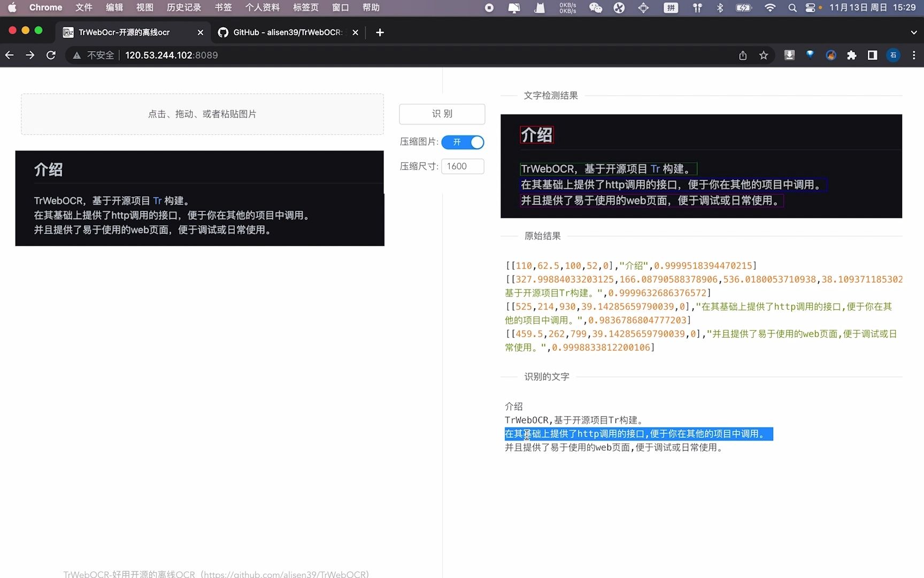Close the GitHub TrWebOCR tab
The height and width of the screenshot is (578, 924).
tap(355, 33)
